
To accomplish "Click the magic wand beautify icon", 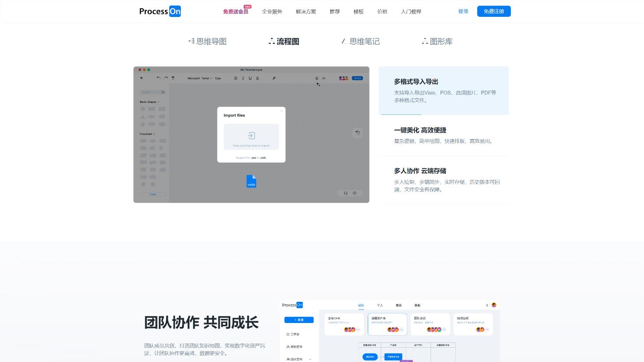I will (x=274, y=78).
